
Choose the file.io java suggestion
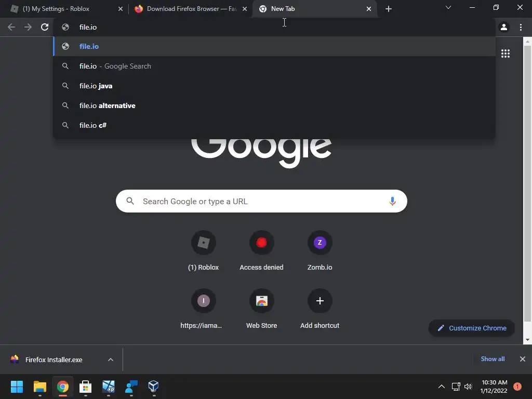coord(274,86)
